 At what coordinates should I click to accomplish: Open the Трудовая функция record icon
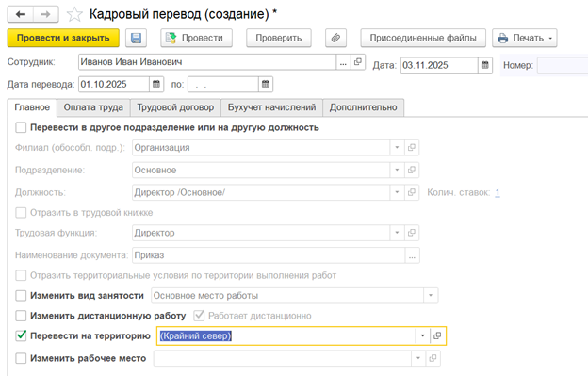tap(412, 233)
